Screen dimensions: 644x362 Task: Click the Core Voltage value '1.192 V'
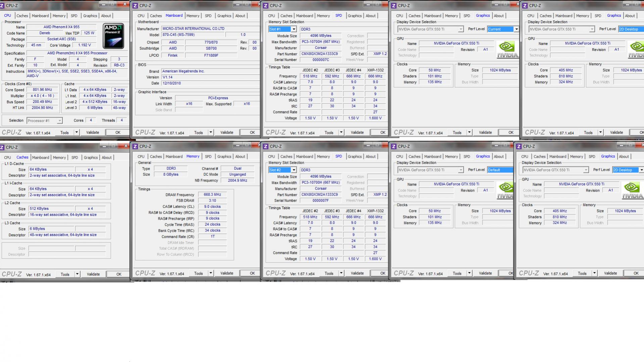tap(84, 45)
